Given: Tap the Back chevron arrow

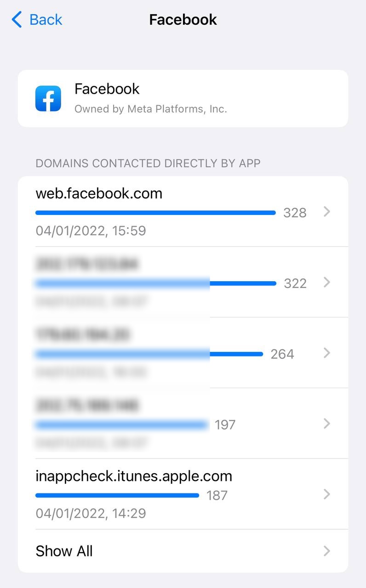Looking at the screenshot, I should click(17, 20).
